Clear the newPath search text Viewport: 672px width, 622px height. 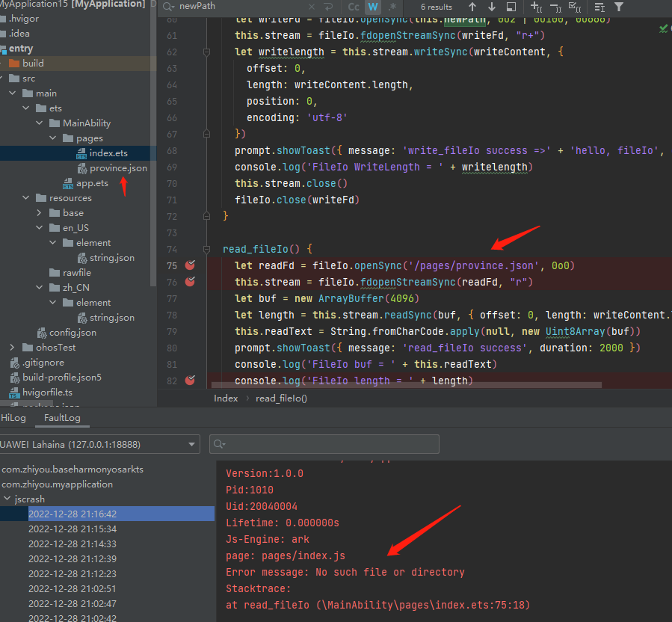pyautogui.click(x=312, y=7)
